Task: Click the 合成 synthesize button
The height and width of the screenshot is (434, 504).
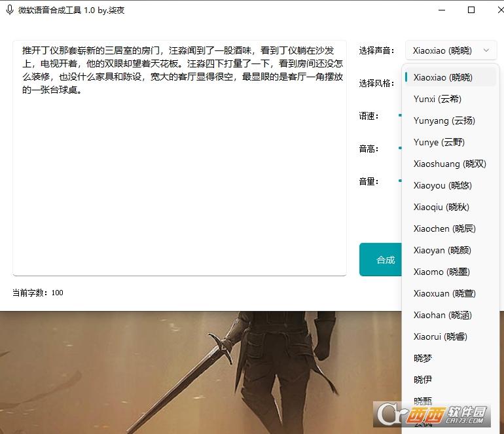Action: click(380, 260)
